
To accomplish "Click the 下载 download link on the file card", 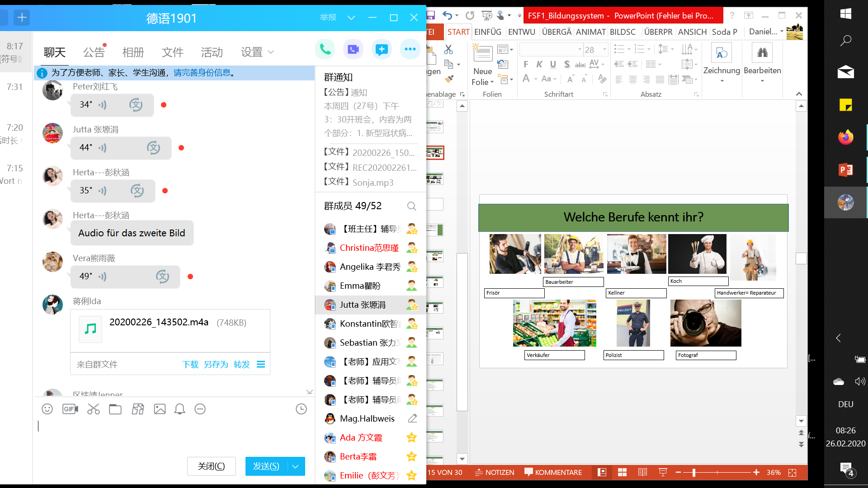I will (x=190, y=364).
